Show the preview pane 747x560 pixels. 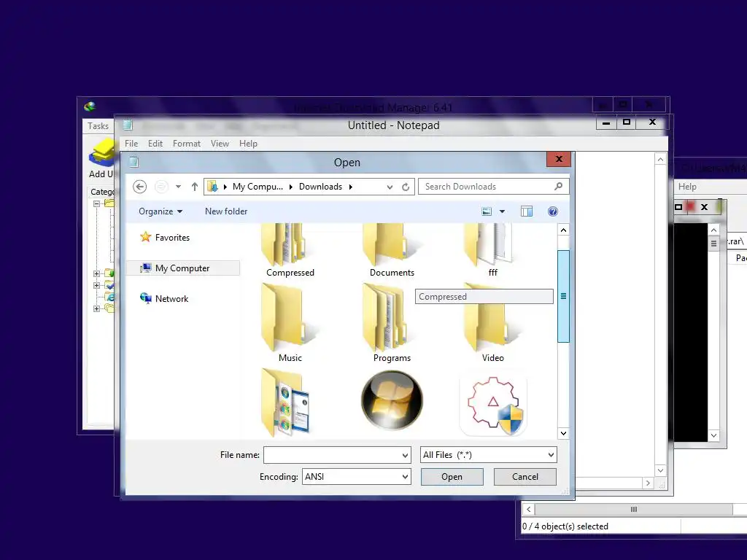click(x=527, y=211)
